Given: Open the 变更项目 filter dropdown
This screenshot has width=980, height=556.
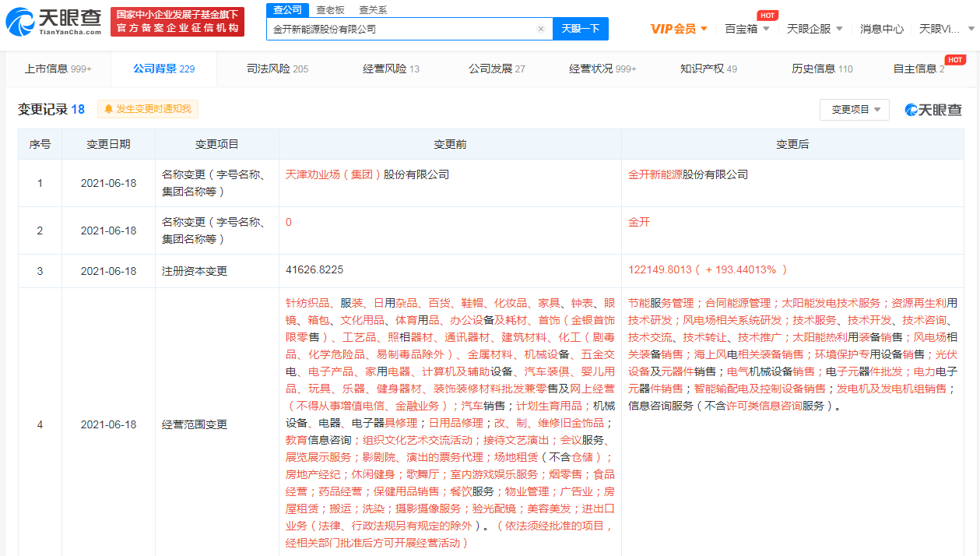Looking at the screenshot, I should pos(855,110).
